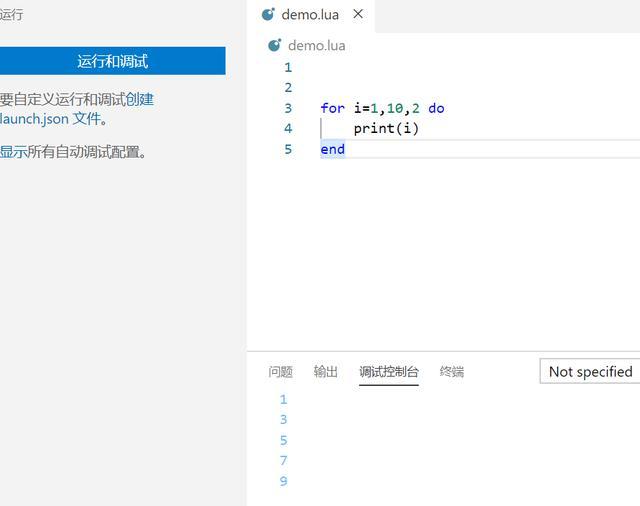Screen dimensions: 640x506
Task: Click the Lua icon on demo.lua tab
Action: pos(268,14)
